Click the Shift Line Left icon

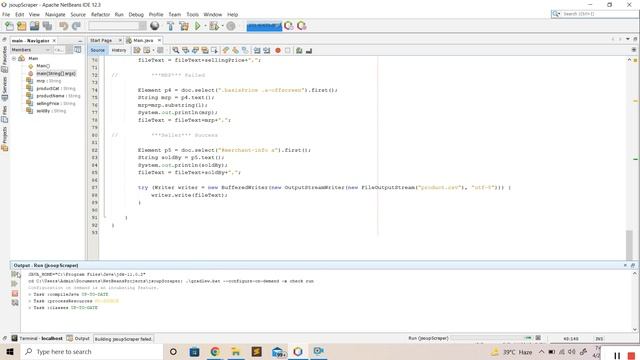[257, 51]
